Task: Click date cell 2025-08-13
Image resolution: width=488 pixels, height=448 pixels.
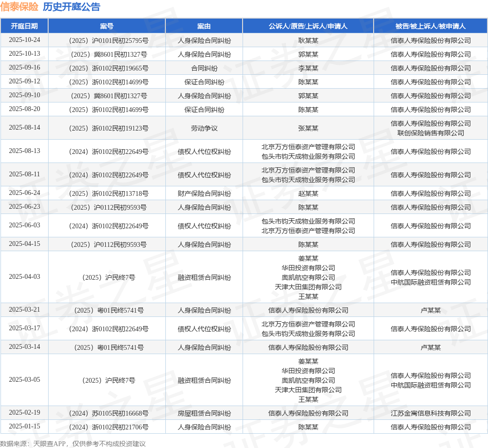Action: (x=24, y=151)
